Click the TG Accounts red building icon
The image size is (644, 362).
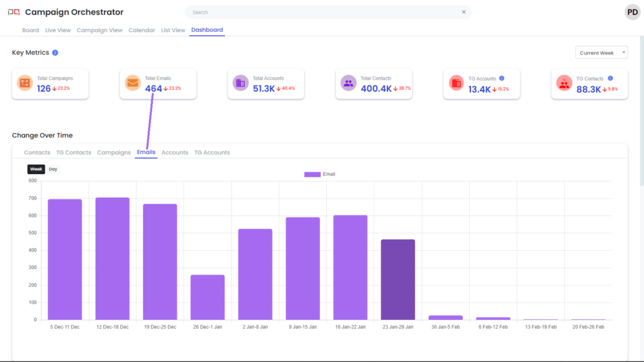456,83
